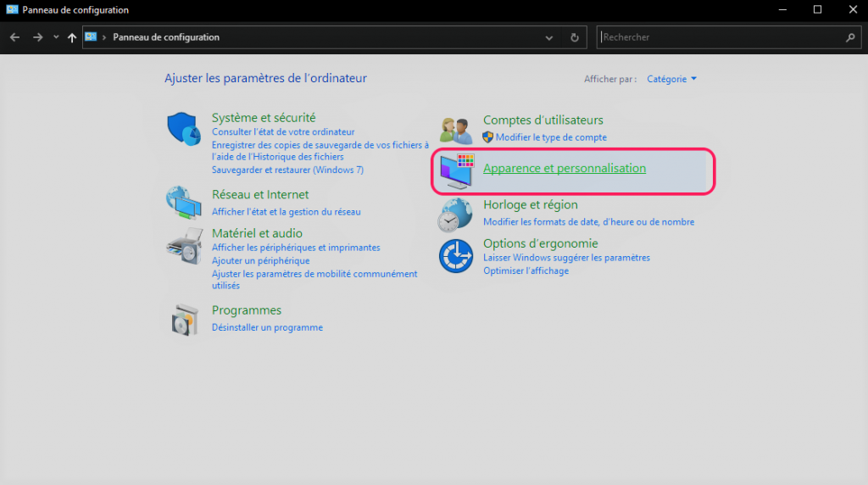The image size is (868, 485).
Task: Click Consulter l'état de votre ordinateur
Action: [x=283, y=131]
